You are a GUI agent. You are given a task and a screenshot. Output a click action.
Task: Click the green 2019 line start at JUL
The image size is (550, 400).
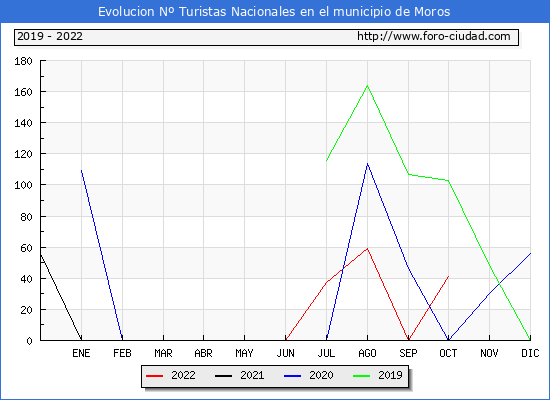point(327,161)
